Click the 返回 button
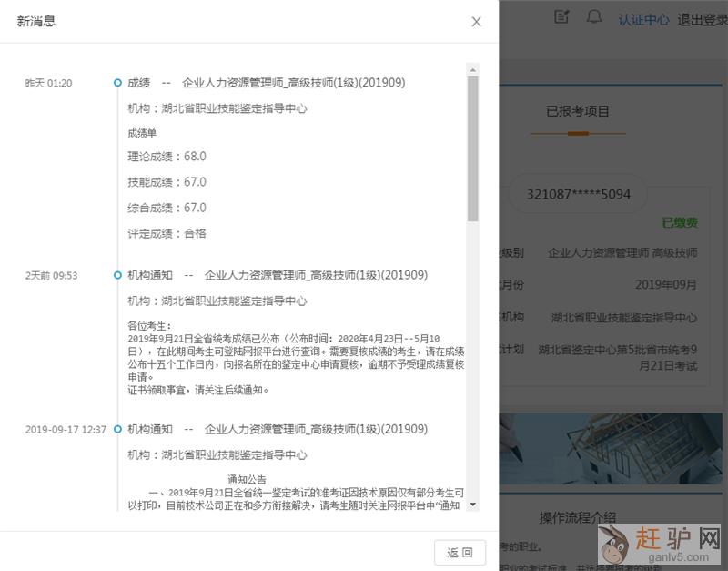Viewport: 728px width, 571px height. [x=460, y=552]
